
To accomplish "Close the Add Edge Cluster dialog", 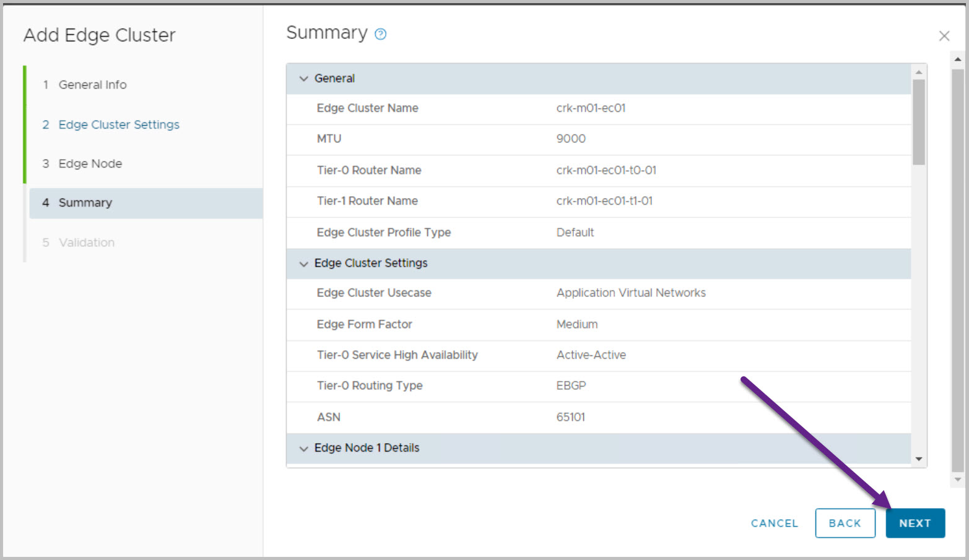I will tap(944, 36).
